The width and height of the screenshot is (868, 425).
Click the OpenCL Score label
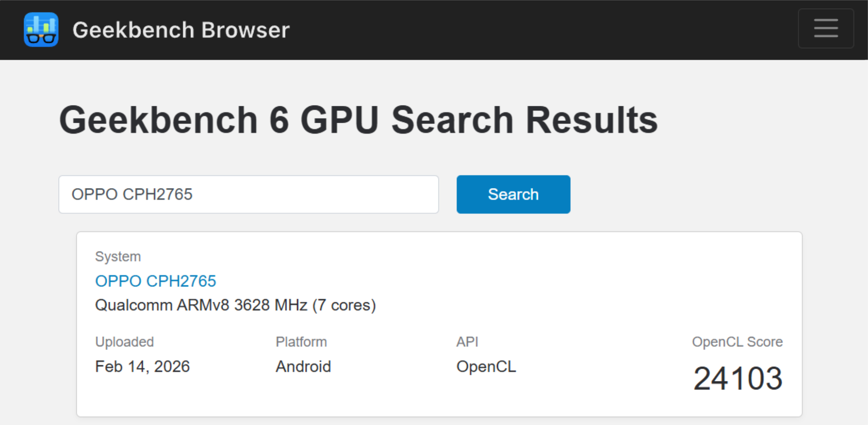point(737,342)
